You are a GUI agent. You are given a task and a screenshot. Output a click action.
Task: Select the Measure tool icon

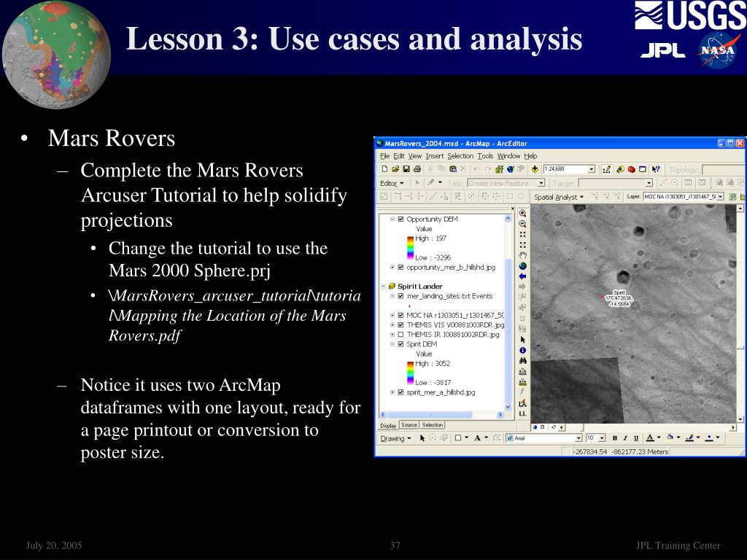522,371
